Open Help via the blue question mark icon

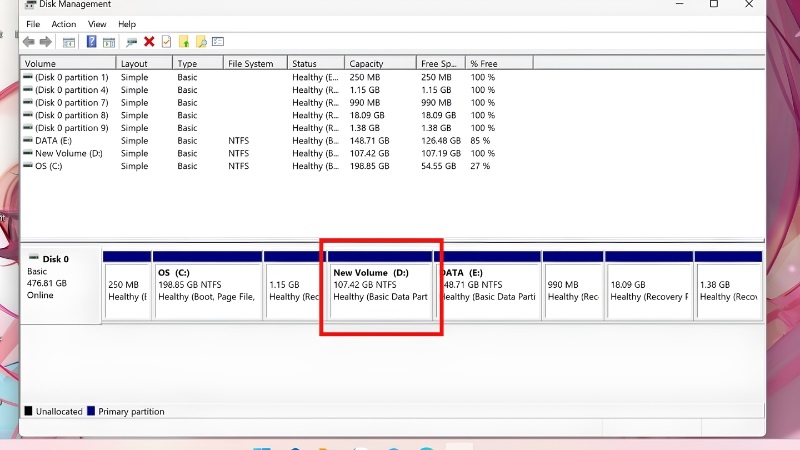point(91,42)
